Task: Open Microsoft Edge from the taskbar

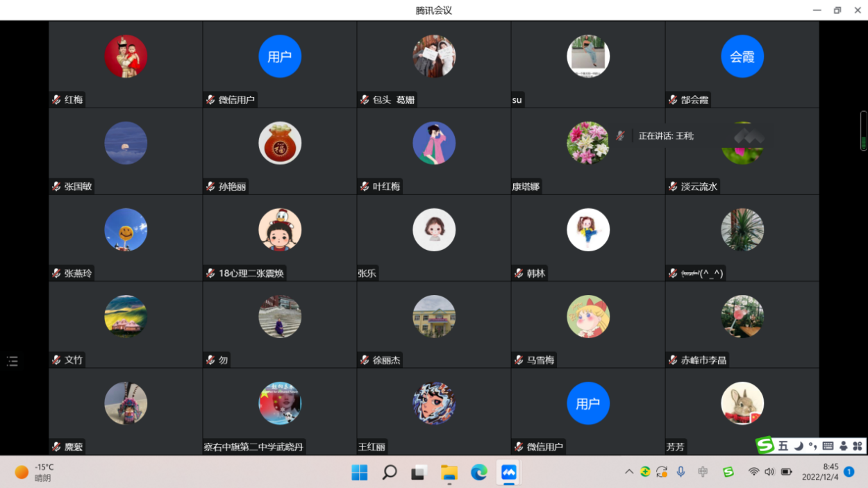Action: [x=479, y=473]
